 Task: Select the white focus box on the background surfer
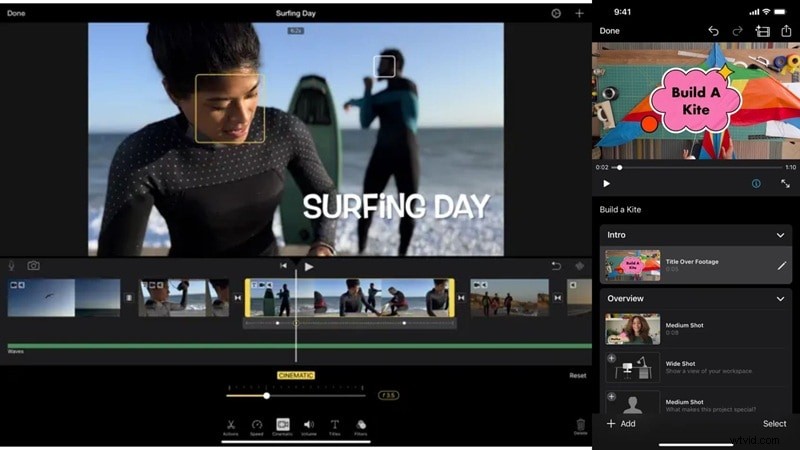tap(384, 67)
